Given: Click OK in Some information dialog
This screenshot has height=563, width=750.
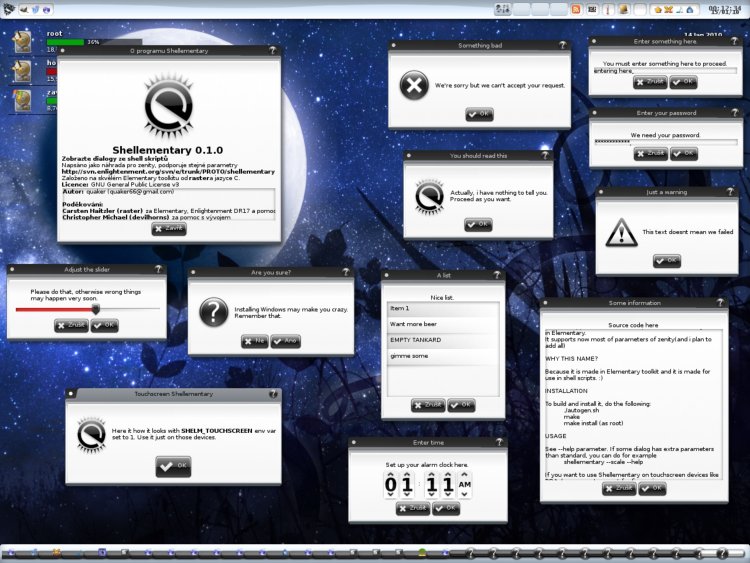Looking at the screenshot, I should [x=652, y=488].
